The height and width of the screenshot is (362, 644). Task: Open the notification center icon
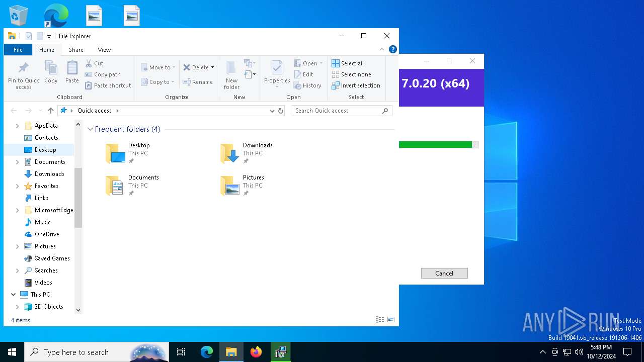click(x=627, y=352)
